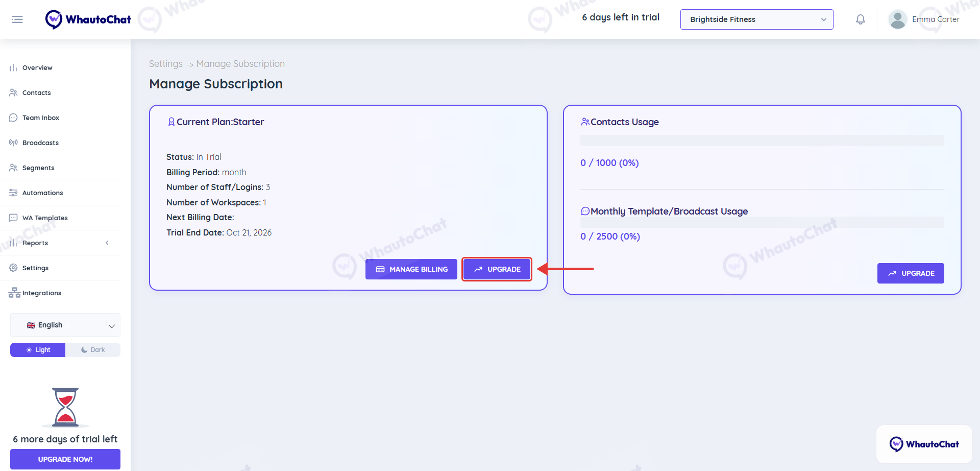Screen dimensions: 980x471
Task: Click the Contacts people icon
Action: [13, 92]
